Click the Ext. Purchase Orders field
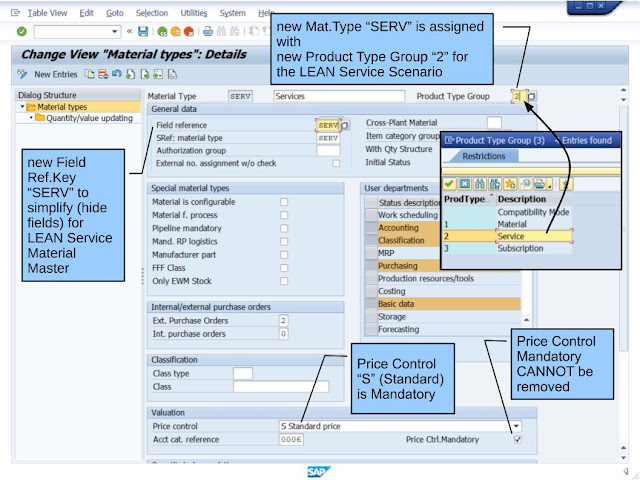The height and width of the screenshot is (480, 640). coord(284,320)
